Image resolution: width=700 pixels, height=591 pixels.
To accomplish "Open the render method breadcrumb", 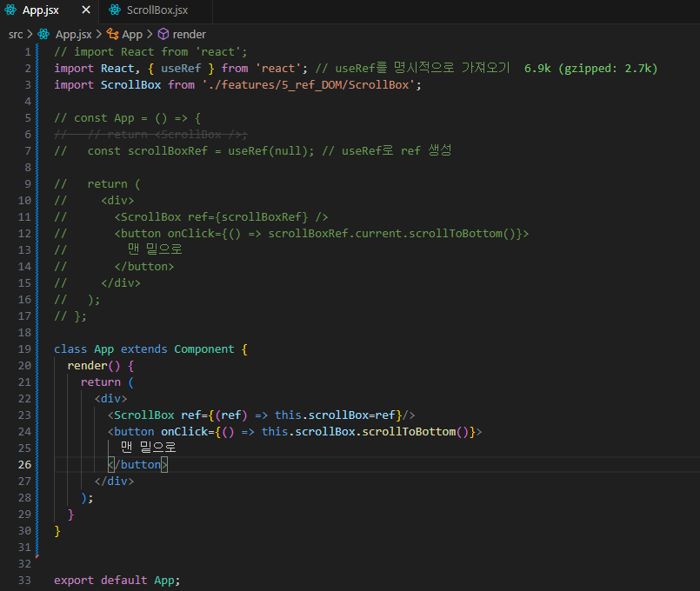I will click(x=189, y=35).
